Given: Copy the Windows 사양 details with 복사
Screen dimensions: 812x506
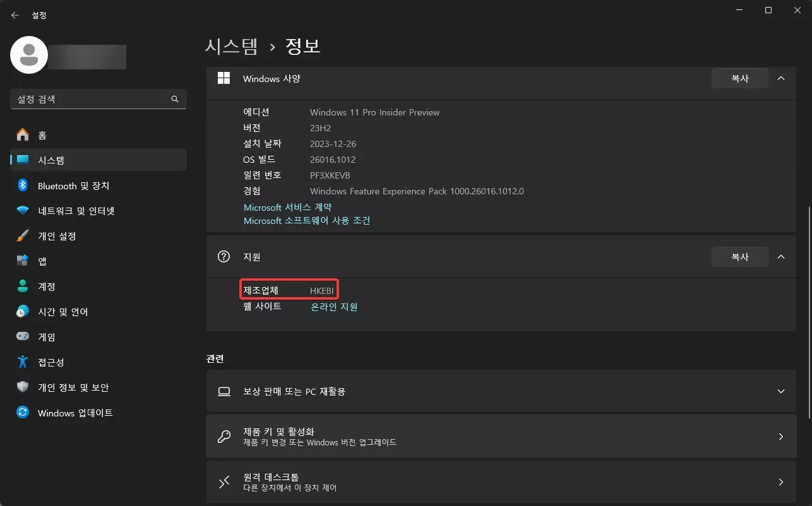Looking at the screenshot, I should click(739, 78).
